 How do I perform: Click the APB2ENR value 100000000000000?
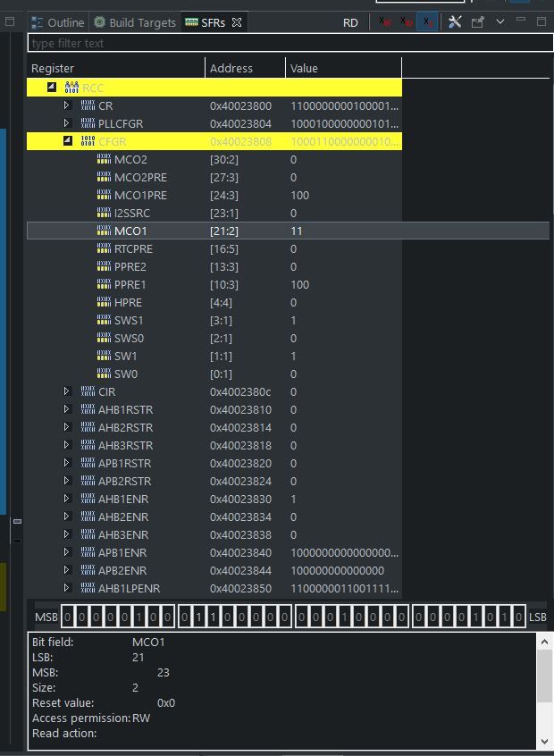pos(338,570)
